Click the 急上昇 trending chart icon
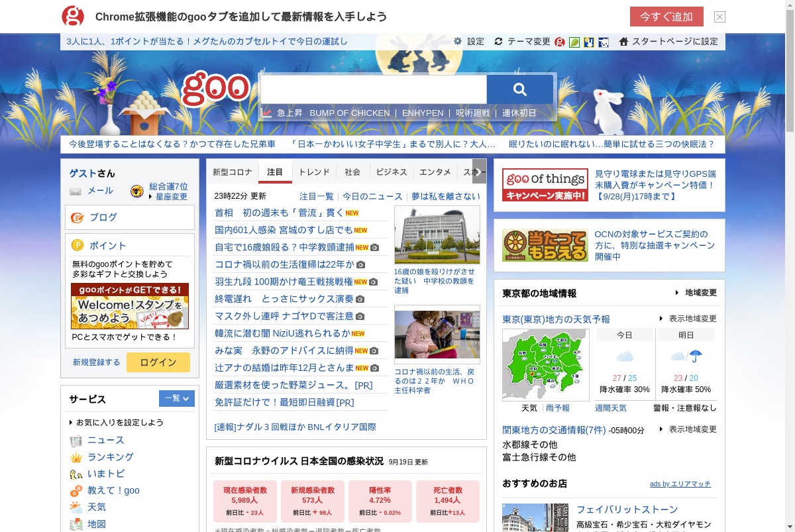 266,113
